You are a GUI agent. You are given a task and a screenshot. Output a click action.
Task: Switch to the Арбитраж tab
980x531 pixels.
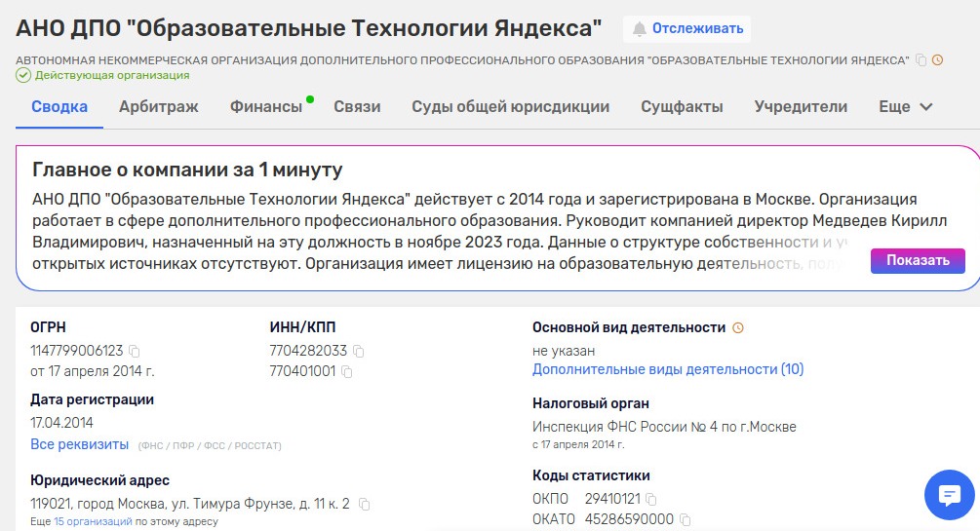point(159,107)
